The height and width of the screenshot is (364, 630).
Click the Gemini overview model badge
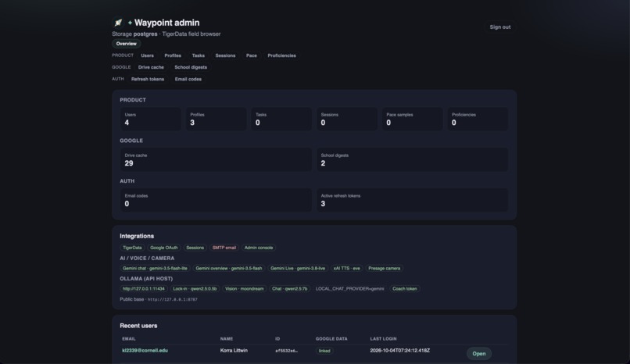tap(228, 268)
